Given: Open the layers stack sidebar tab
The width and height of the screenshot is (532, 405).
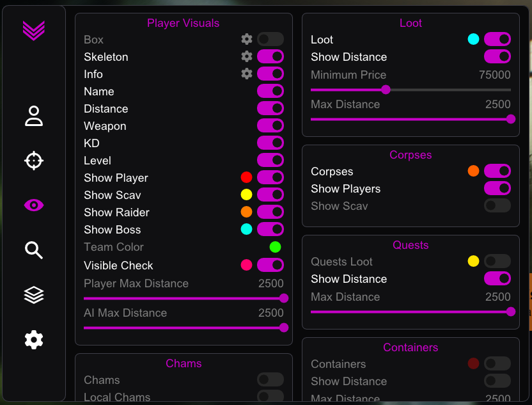Looking at the screenshot, I should pos(34,295).
